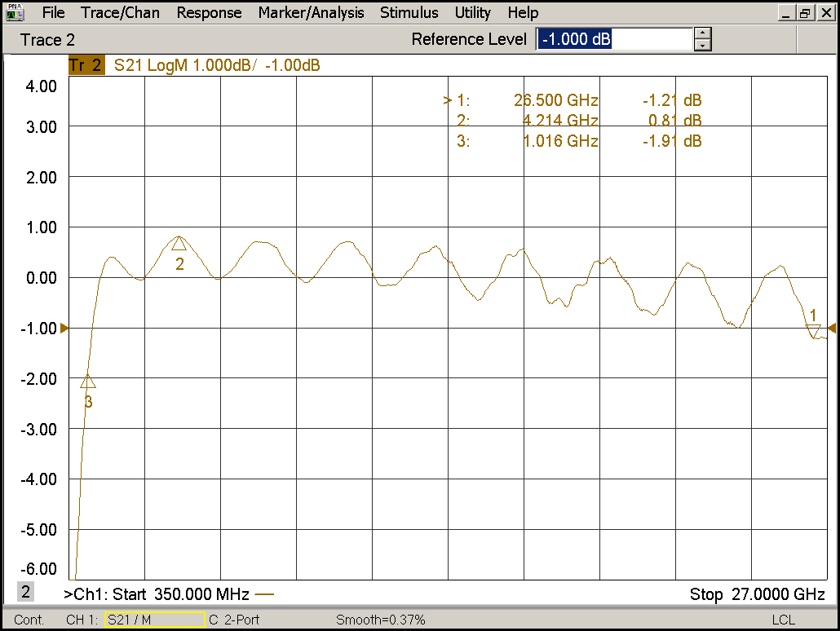
Task: Select marker 3 triangle on the trace
Action: [88, 382]
